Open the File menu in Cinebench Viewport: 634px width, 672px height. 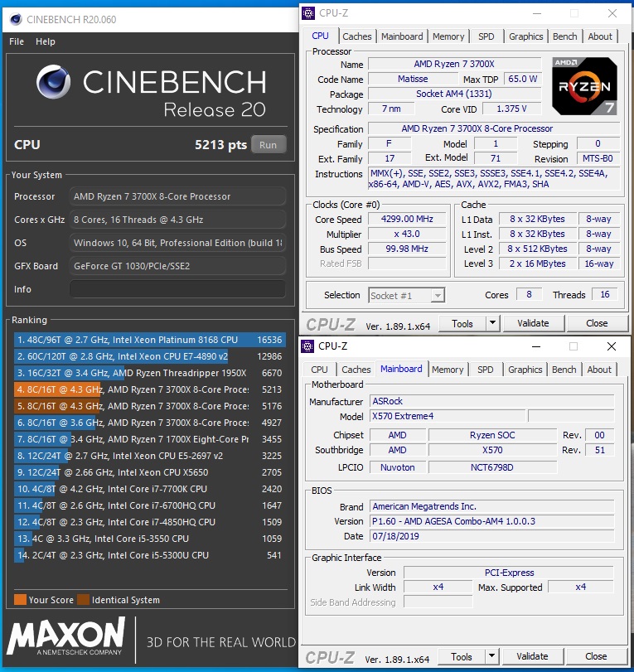17,41
